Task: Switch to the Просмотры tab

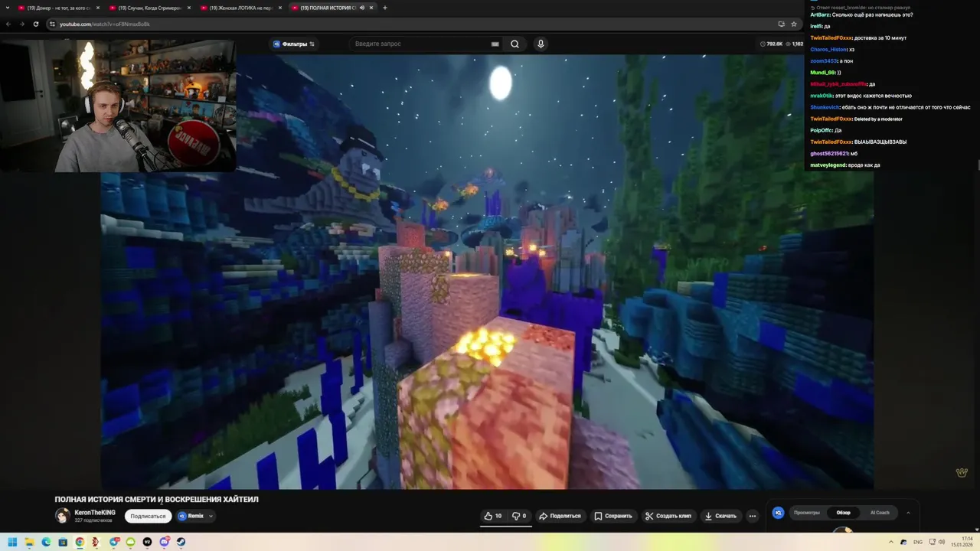Action: click(807, 513)
